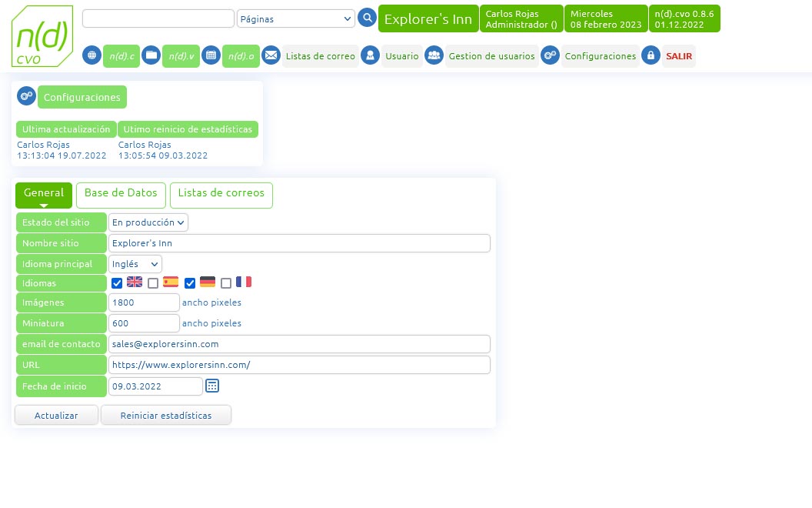Click the Spanish flag icon
Viewport: 812px width, 508px height.
[x=171, y=282]
